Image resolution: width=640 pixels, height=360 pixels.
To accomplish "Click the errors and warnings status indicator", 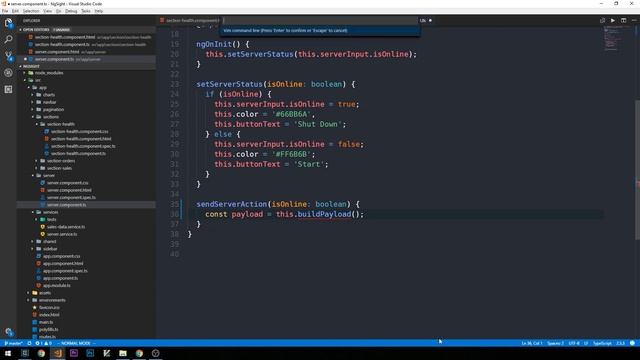I will [x=43, y=343].
